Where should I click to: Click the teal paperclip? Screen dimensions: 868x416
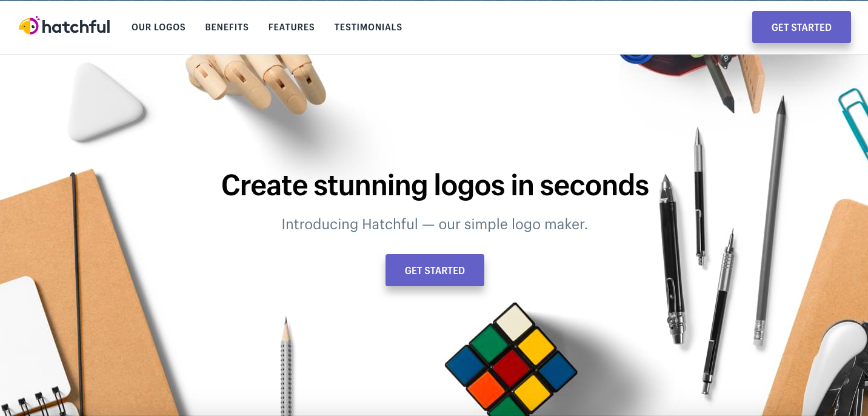pyautogui.click(x=854, y=118)
